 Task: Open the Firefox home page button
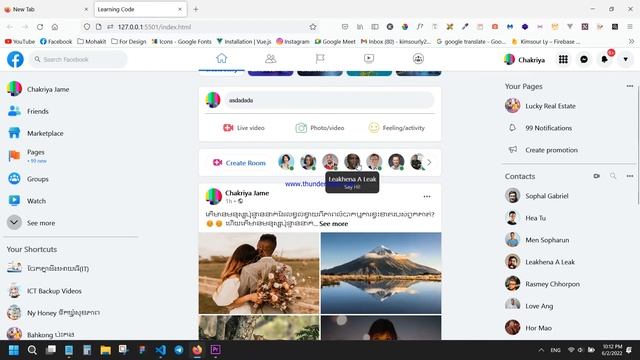(55, 27)
